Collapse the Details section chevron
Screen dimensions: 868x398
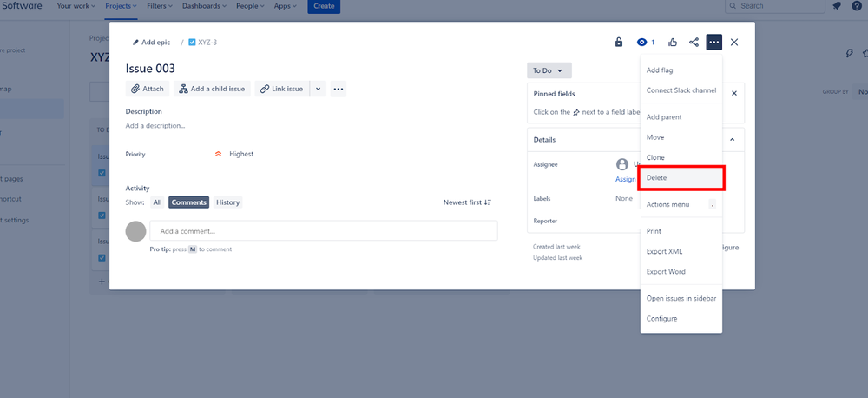(x=733, y=140)
